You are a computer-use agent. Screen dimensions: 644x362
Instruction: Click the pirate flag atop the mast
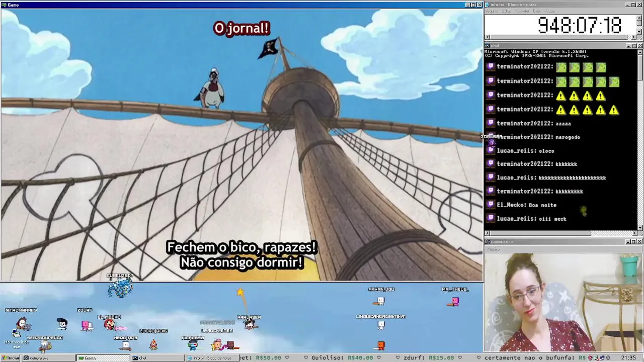click(x=269, y=48)
